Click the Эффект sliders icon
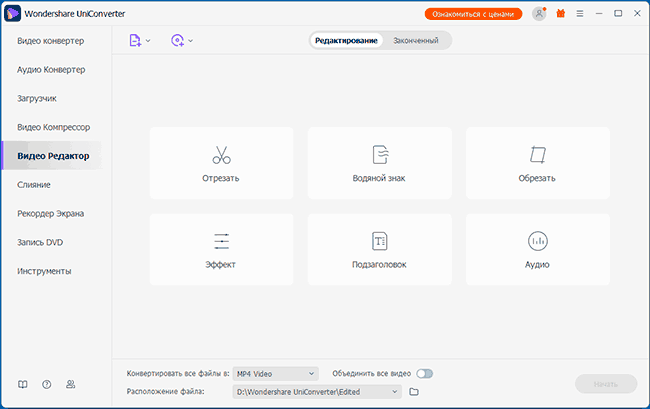Screen dimensions: 650x409 pos(221,241)
